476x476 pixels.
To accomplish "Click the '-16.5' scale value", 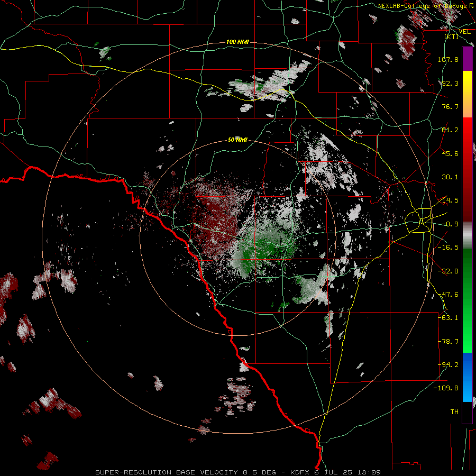I will coord(448,248).
